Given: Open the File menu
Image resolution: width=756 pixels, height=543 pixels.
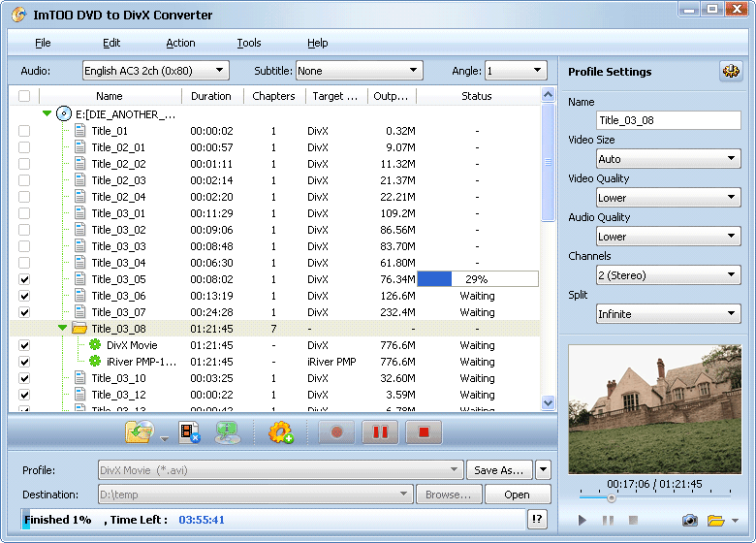Looking at the screenshot, I should pos(43,43).
